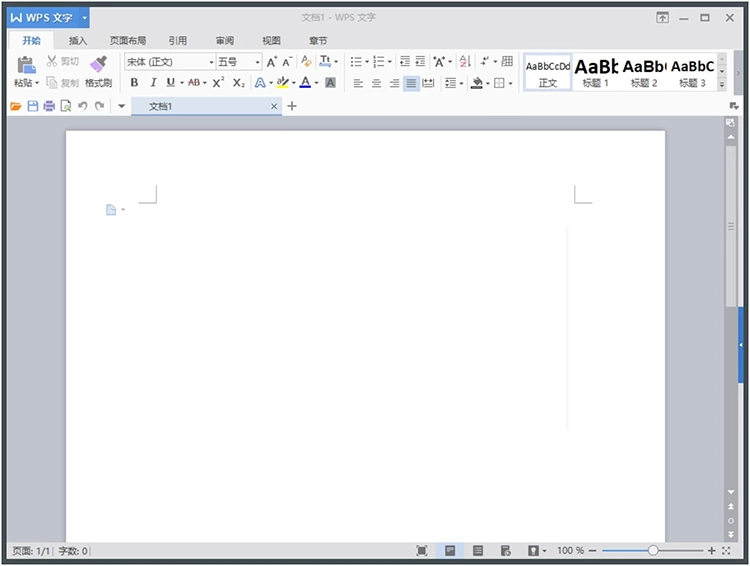This screenshot has height=566, width=750.
Task: Toggle italic formatting with the I button
Action: pyautogui.click(x=153, y=83)
